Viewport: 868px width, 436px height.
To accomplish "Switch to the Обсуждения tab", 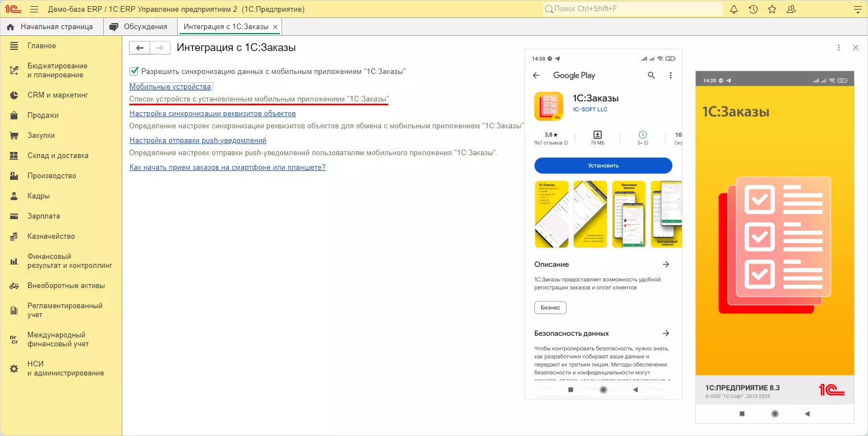I will coord(140,27).
